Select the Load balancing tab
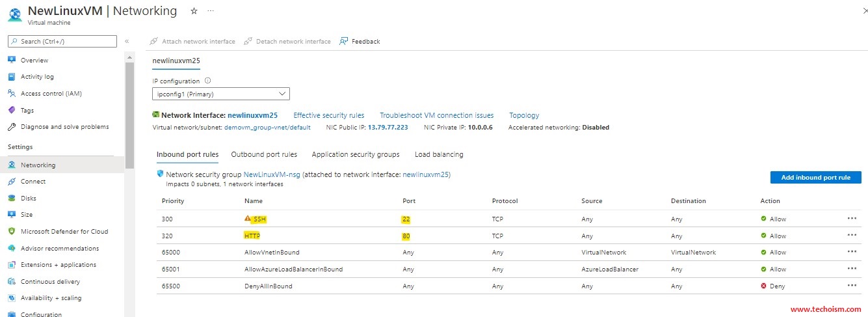The width and height of the screenshot is (868, 317). 439,154
